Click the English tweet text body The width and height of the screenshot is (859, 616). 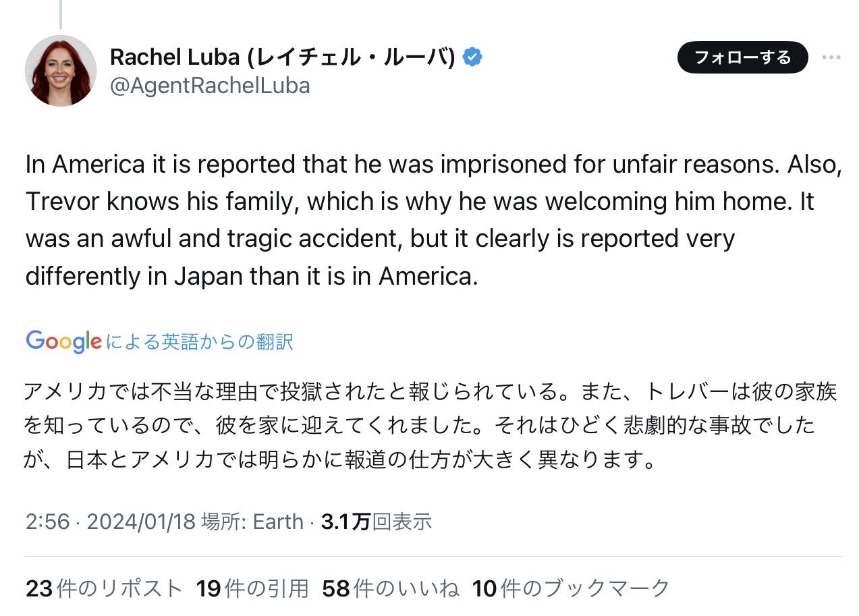coord(433,220)
